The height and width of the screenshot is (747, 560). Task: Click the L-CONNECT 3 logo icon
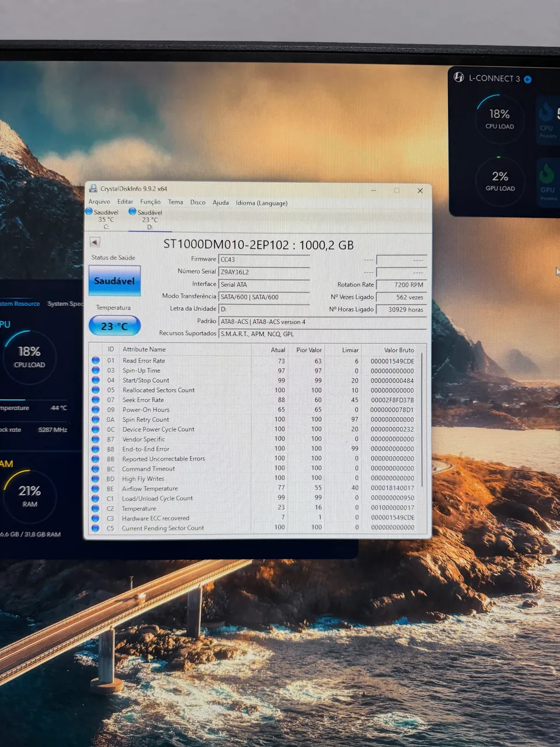[459, 78]
